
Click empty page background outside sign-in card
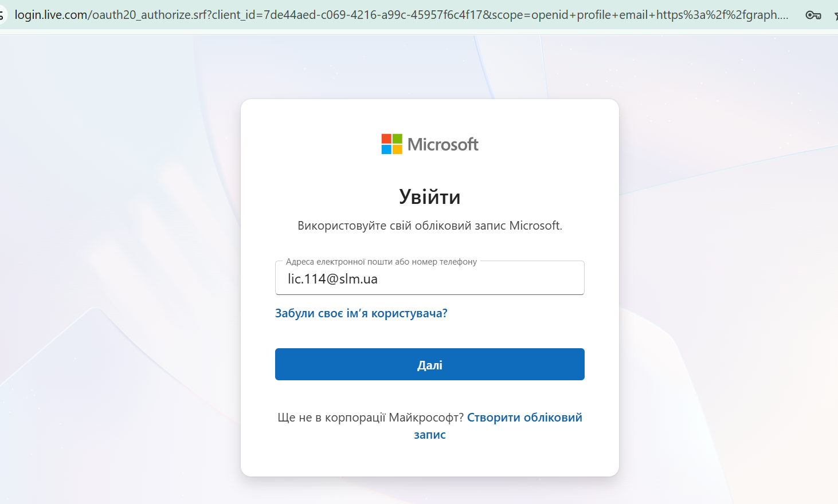pos(115,258)
